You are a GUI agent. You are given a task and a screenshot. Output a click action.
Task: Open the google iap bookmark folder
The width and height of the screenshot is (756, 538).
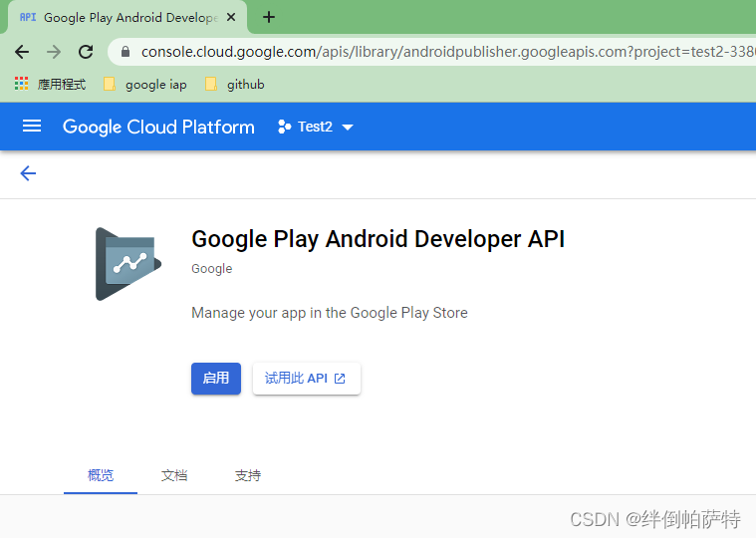tap(145, 85)
